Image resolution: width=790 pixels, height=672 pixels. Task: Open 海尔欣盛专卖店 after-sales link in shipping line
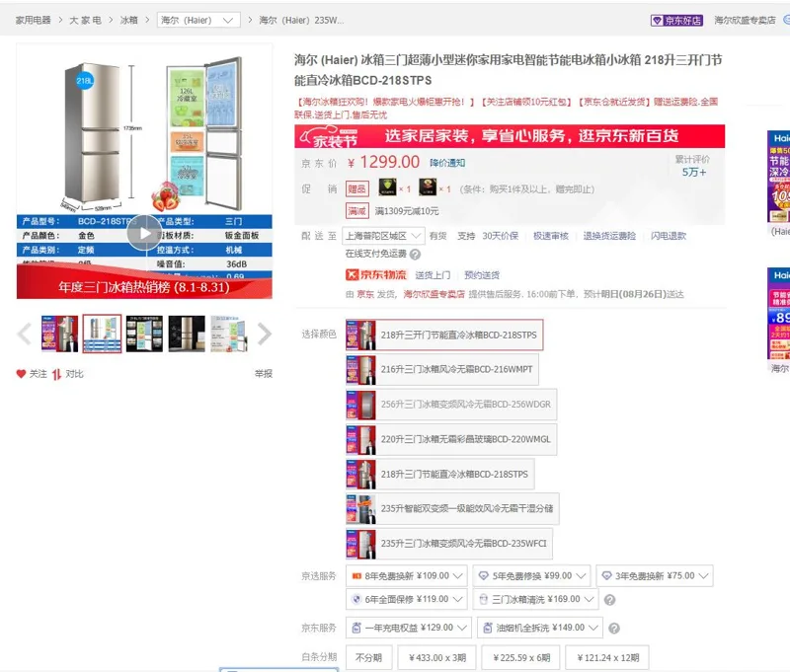pos(434,294)
